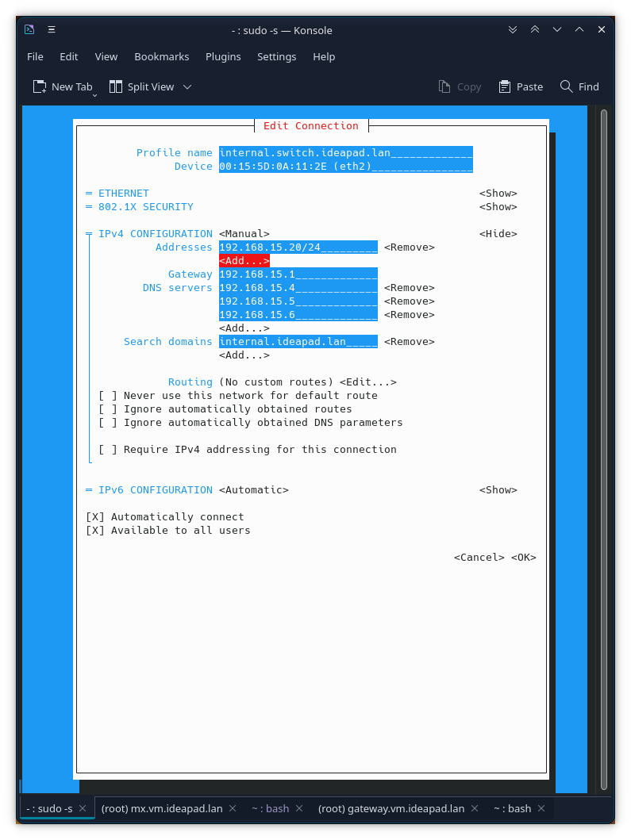Remove DNS server 192.168.15.6
The height and width of the screenshot is (840, 631).
point(409,314)
